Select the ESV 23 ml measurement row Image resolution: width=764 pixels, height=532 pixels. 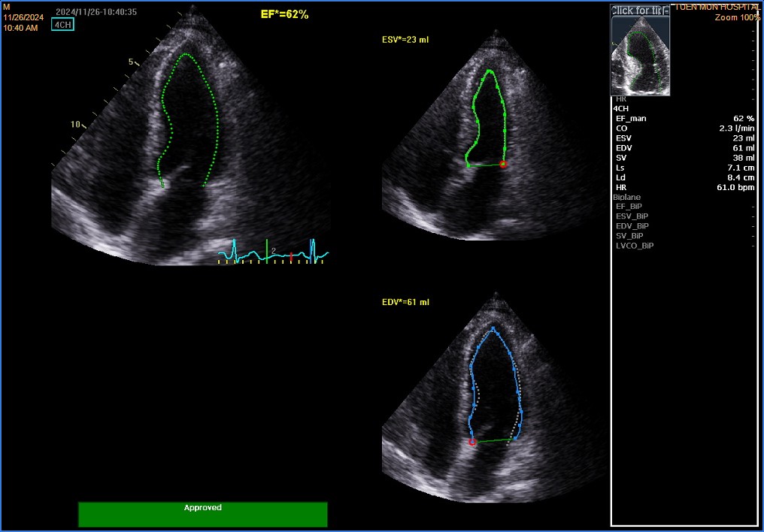click(684, 138)
